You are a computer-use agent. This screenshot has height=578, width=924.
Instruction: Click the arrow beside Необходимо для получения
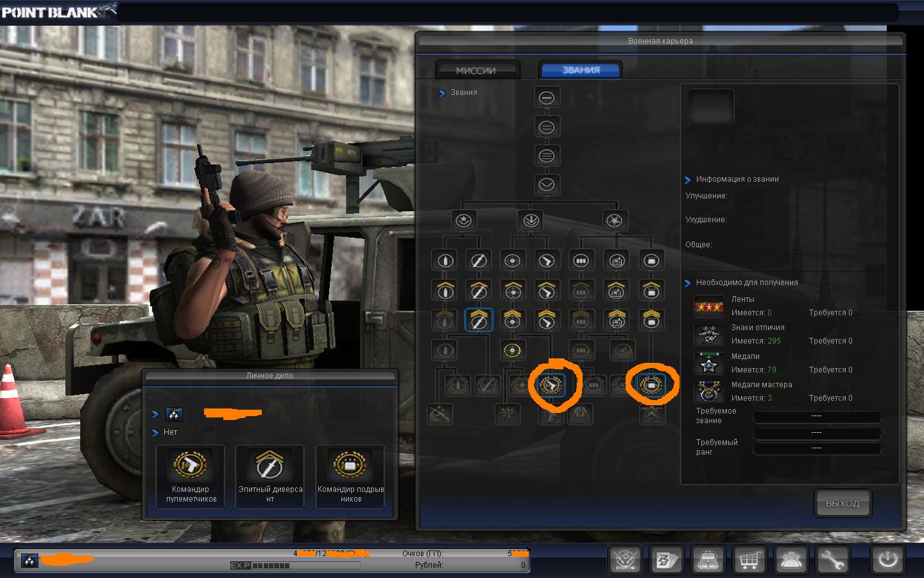(688, 283)
